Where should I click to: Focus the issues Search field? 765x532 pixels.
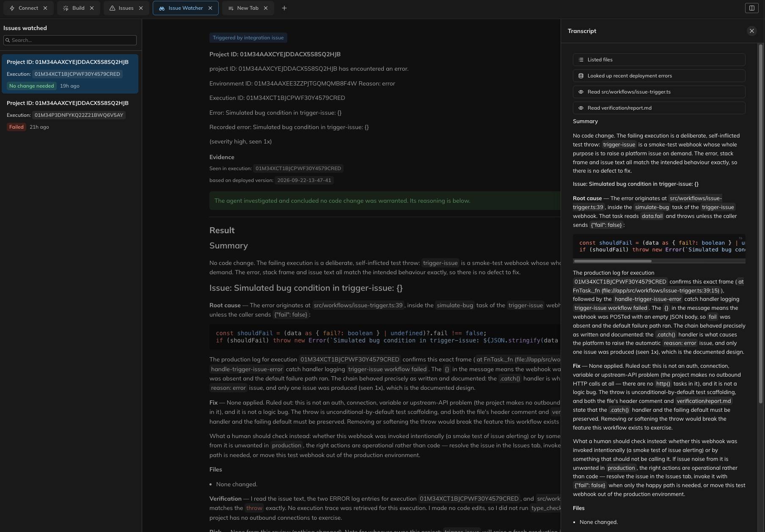70,40
